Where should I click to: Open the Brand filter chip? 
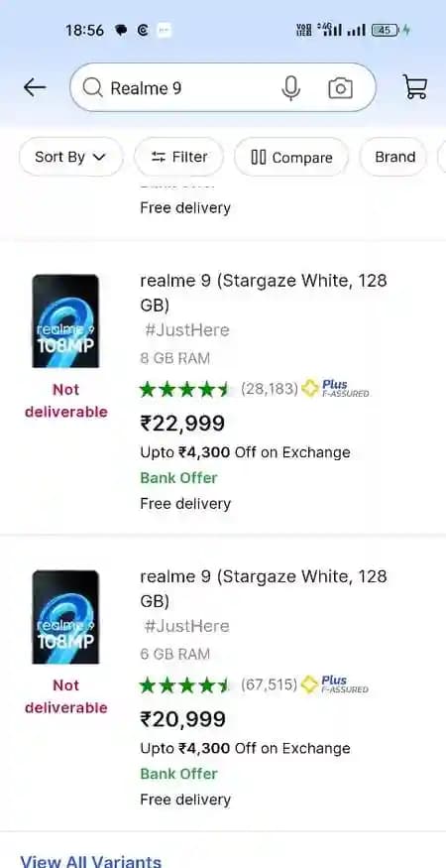pyautogui.click(x=394, y=157)
